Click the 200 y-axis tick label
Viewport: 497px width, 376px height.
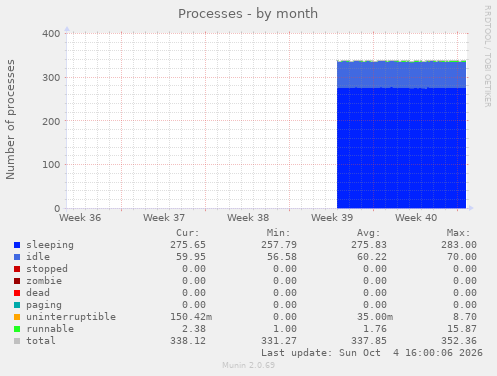coord(51,121)
